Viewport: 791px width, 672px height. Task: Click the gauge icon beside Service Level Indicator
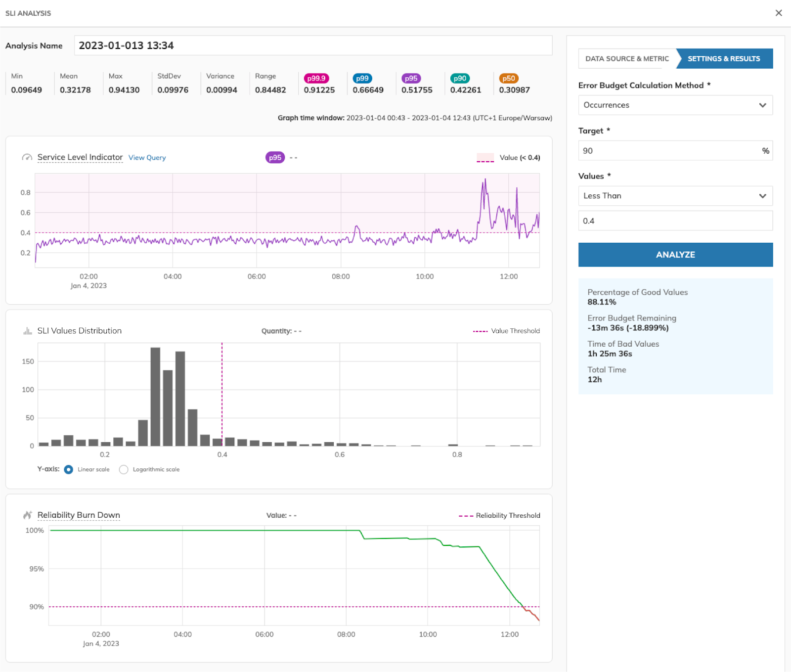pyautogui.click(x=27, y=158)
